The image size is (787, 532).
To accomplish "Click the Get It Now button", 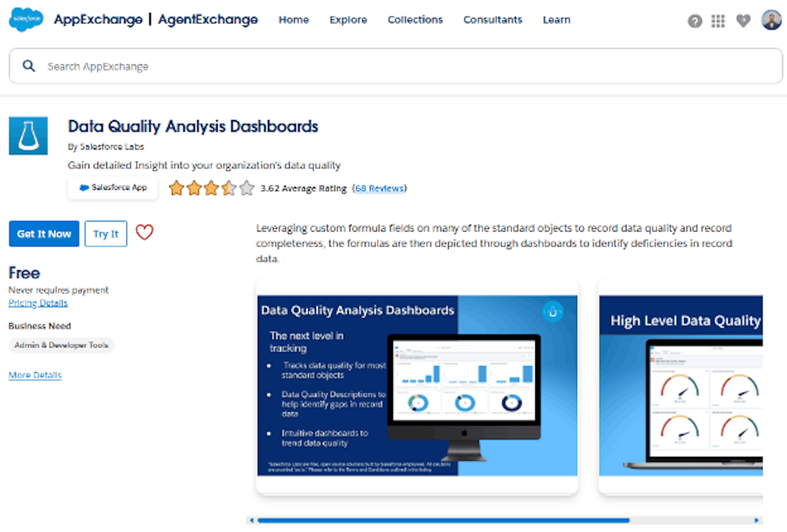I will coord(44,234).
